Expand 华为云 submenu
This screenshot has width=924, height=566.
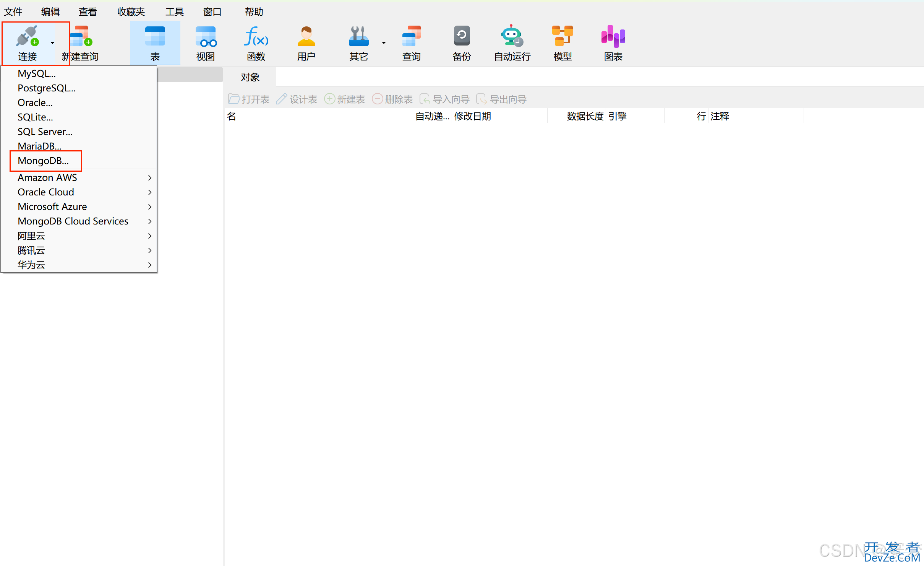coord(150,265)
